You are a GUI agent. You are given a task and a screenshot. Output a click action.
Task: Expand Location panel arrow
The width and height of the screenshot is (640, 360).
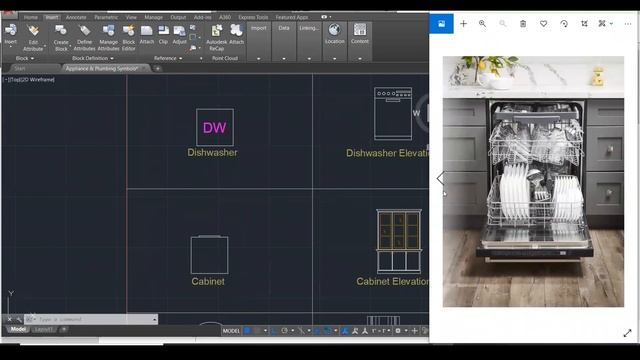[334, 59]
